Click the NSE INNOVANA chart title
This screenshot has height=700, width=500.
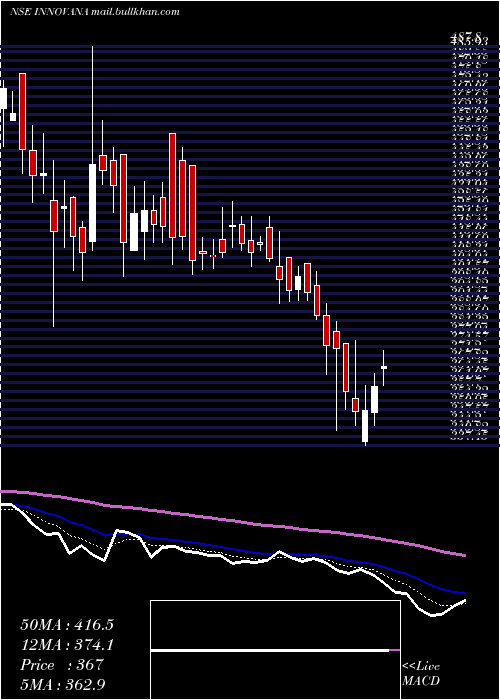95,12
